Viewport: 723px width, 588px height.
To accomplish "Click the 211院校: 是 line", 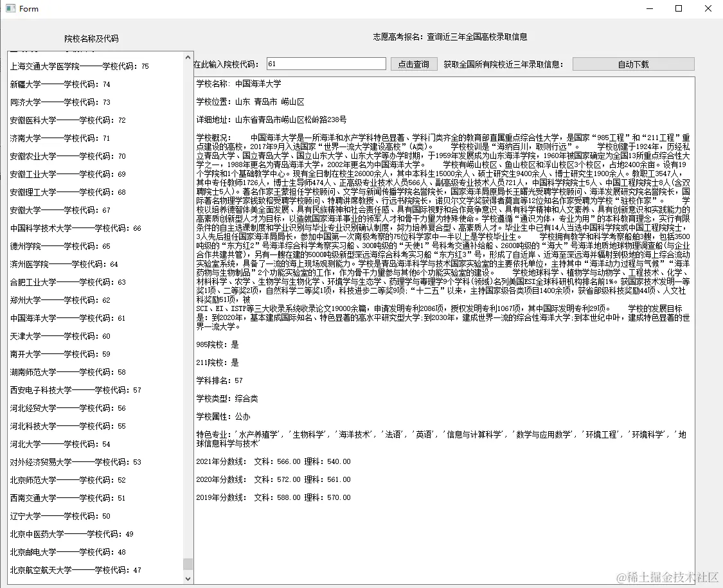I will coord(217,362).
